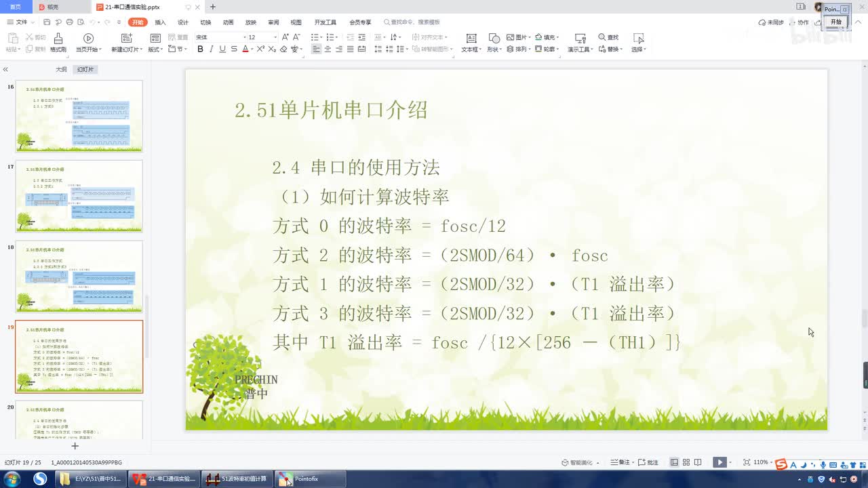Screen dimensions: 868x488
Task: Switch to normal view in status bar
Action: click(674, 462)
